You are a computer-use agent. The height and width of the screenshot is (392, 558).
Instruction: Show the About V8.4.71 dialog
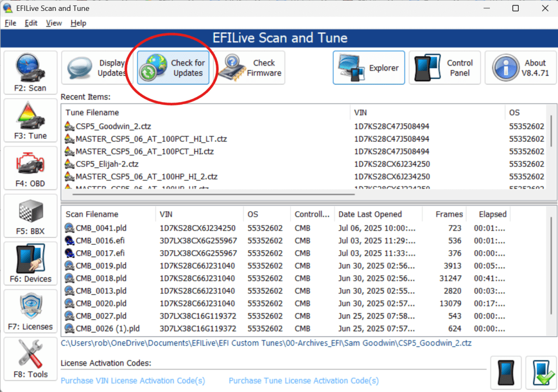[x=520, y=68]
